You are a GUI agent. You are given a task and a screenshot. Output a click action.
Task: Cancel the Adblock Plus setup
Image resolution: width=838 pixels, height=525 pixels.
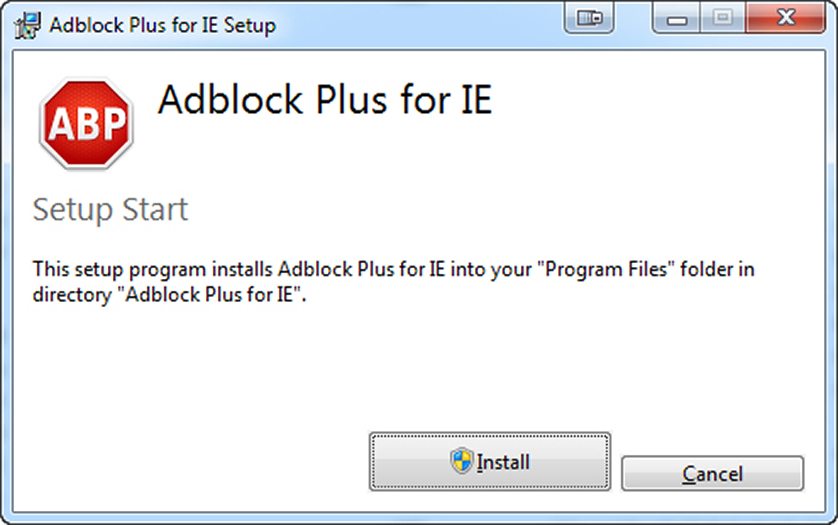click(712, 474)
